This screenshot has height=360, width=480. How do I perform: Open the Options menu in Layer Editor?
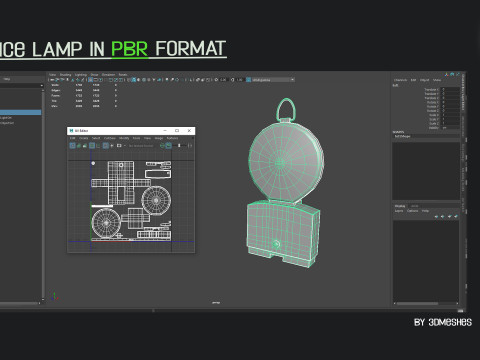[412, 211]
